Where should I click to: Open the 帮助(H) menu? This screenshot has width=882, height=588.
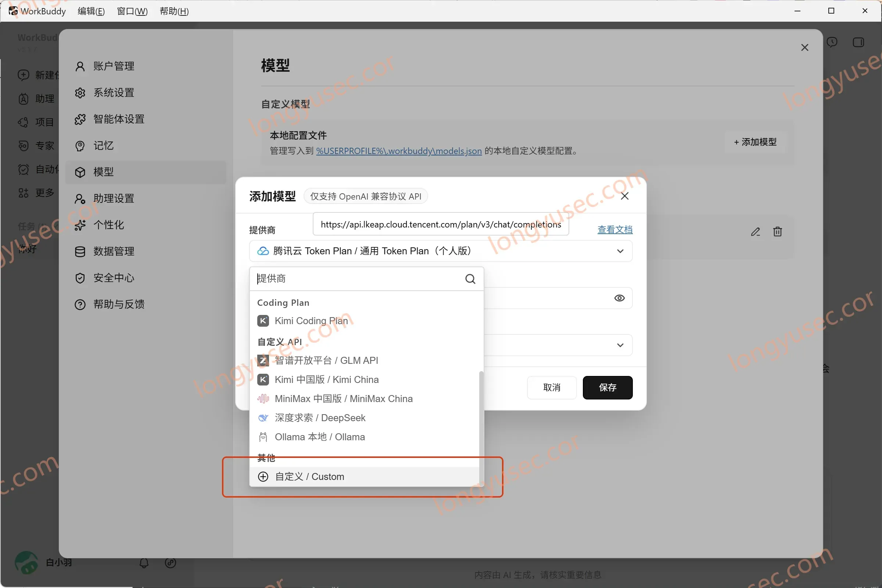pos(174,11)
